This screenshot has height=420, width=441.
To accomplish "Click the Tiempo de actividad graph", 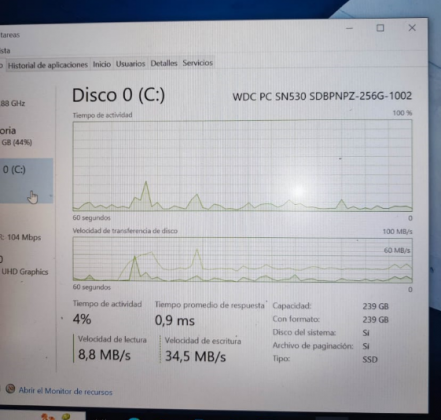I will pos(242,166).
